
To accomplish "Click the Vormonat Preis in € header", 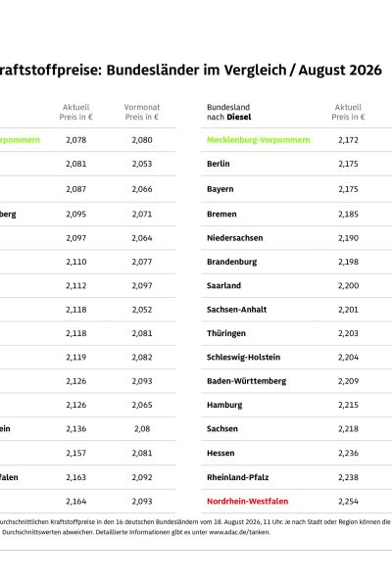I will [142, 112].
